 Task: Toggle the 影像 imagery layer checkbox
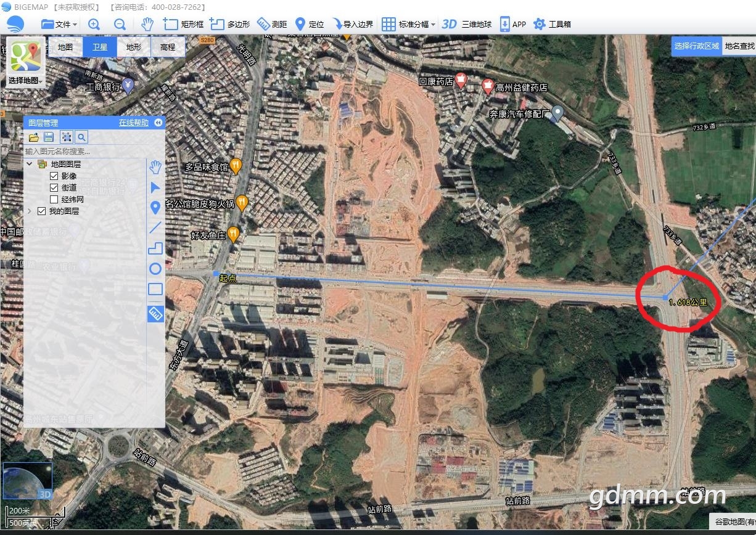click(x=54, y=176)
